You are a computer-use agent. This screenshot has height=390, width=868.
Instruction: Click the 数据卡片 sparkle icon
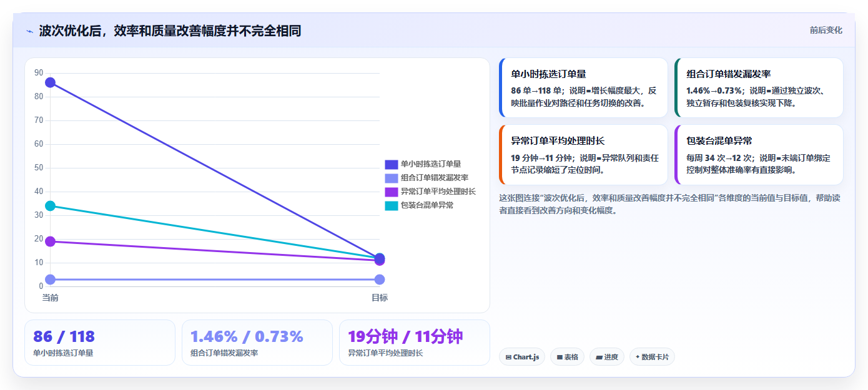tap(638, 358)
